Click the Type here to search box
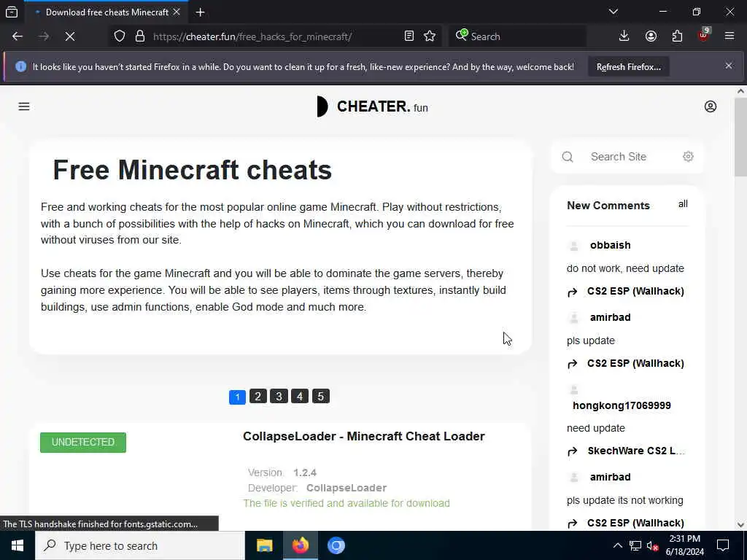 click(x=140, y=545)
